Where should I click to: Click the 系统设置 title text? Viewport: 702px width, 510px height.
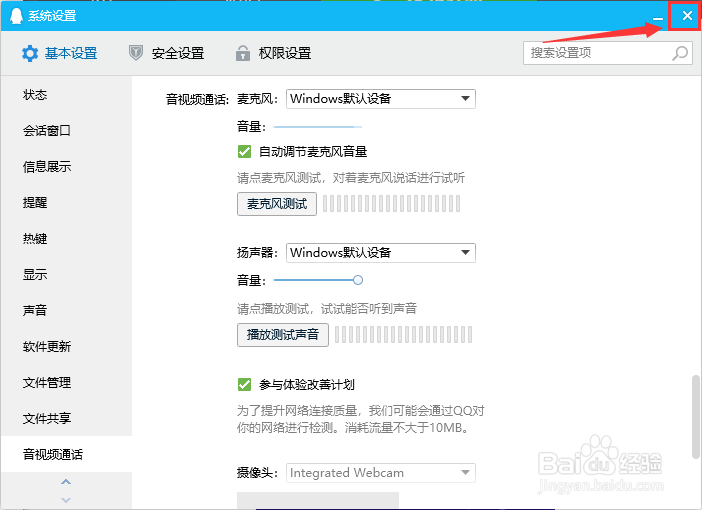click(52, 16)
